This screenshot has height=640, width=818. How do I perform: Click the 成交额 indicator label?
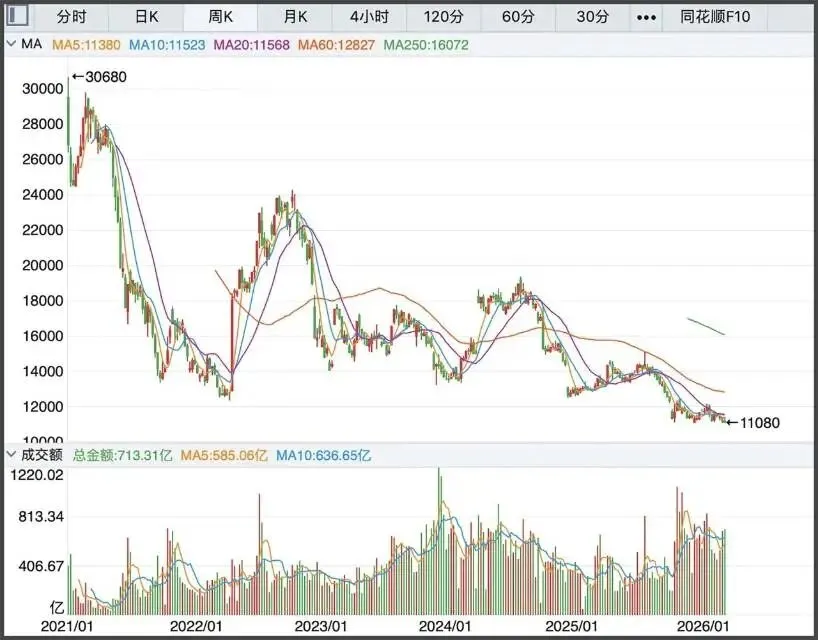click(x=42, y=455)
